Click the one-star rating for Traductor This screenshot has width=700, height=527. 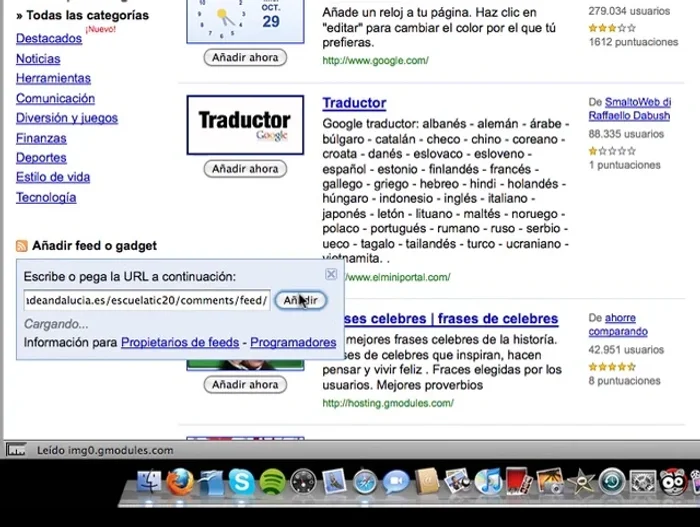(612, 151)
